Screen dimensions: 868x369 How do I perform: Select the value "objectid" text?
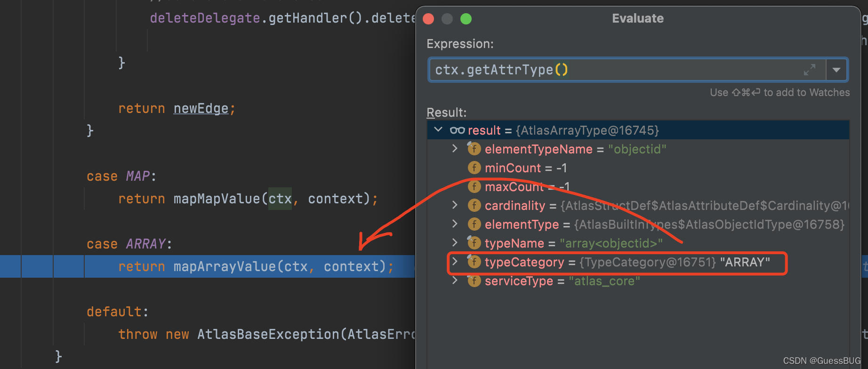637,149
